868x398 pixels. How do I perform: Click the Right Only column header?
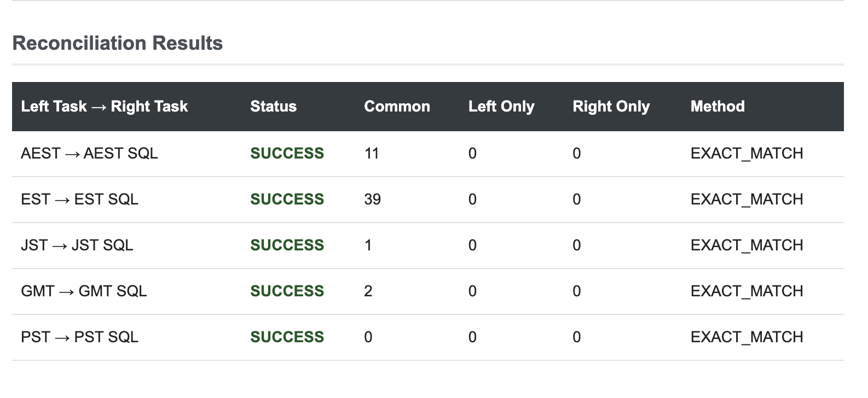tap(611, 107)
